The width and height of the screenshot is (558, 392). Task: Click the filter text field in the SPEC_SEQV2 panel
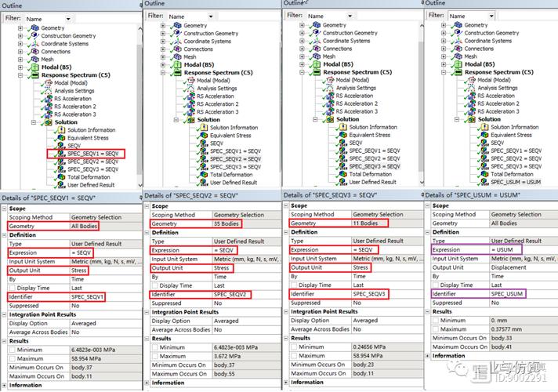point(249,16)
